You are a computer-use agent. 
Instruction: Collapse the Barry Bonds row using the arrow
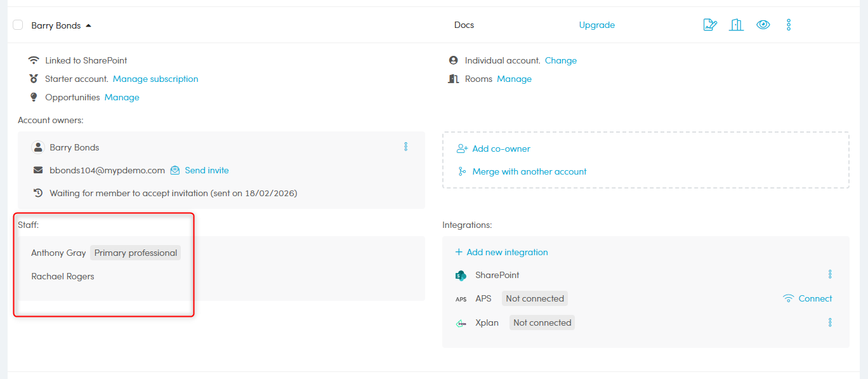click(x=88, y=26)
